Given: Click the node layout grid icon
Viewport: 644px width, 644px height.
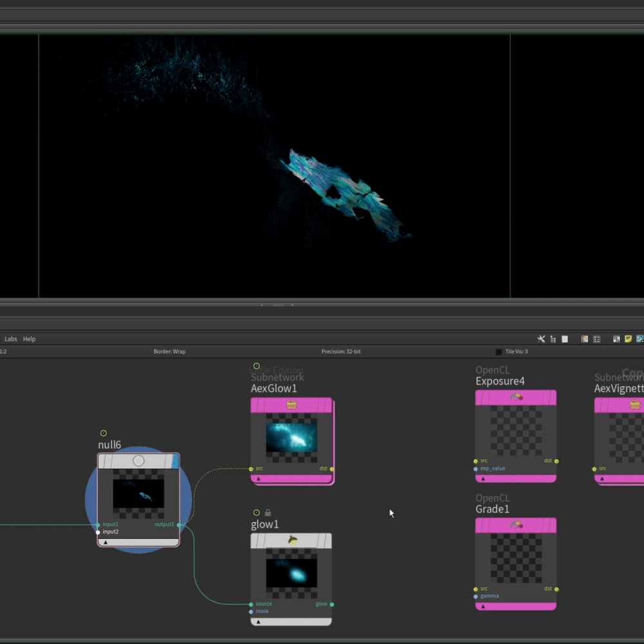Looking at the screenshot, I should [596, 339].
